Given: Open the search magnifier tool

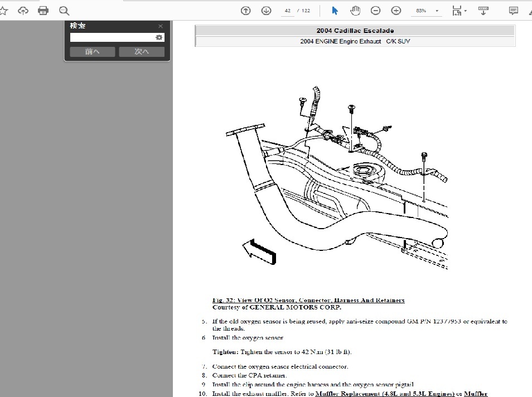Looking at the screenshot, I should [64, 11].
